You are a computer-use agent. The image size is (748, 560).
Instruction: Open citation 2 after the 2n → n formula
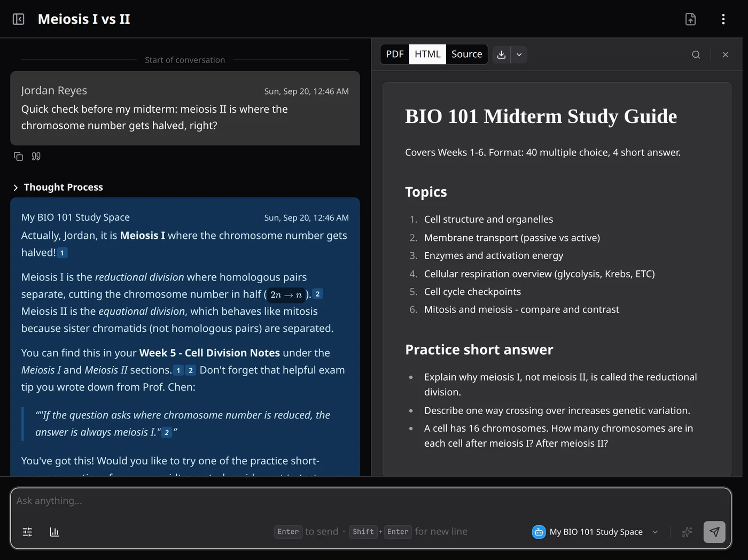(x=318, y=294)
